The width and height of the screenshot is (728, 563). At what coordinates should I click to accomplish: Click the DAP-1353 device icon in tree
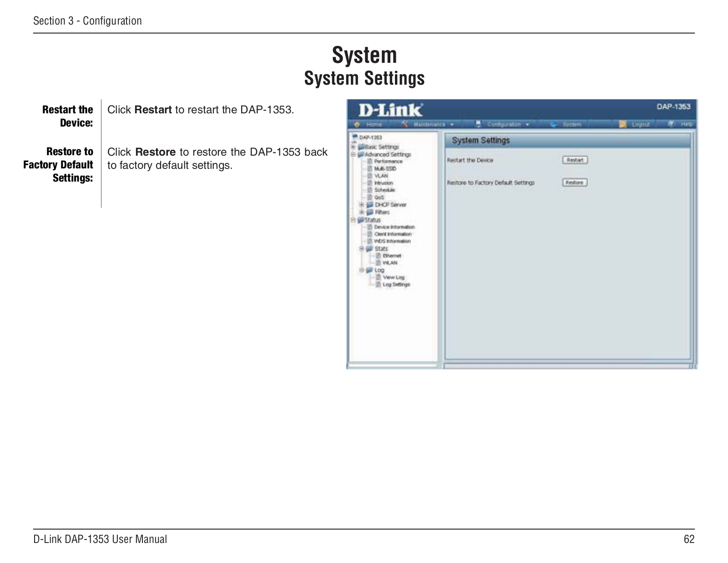coord(354,137)
